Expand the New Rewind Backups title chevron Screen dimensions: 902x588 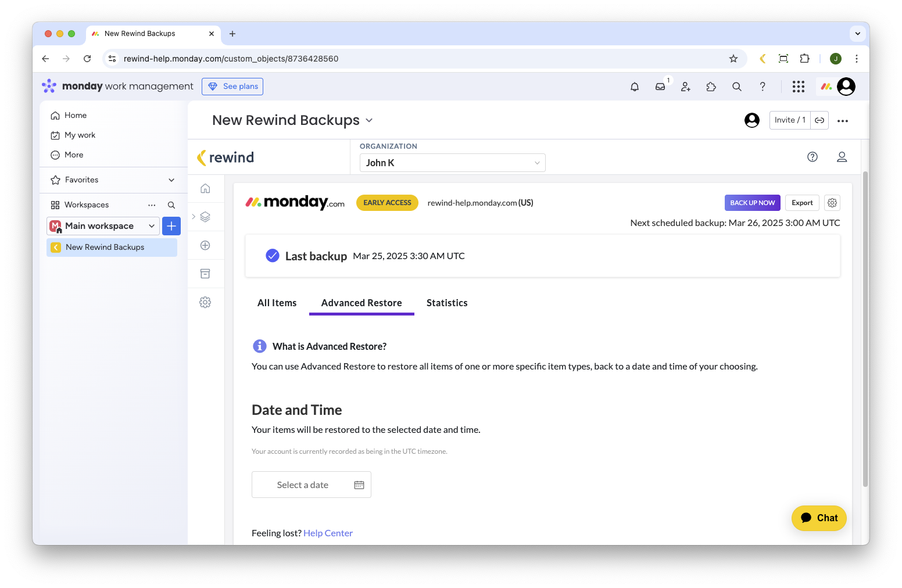369,120
